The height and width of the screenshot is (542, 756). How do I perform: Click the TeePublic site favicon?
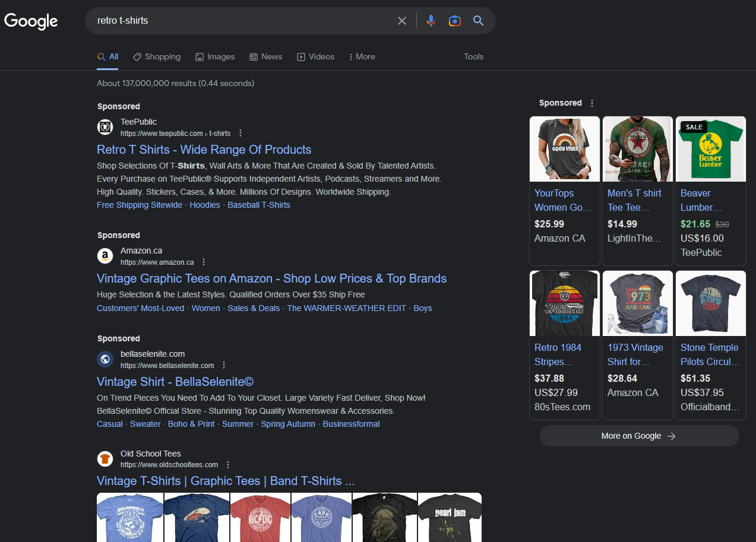point(105,126)
